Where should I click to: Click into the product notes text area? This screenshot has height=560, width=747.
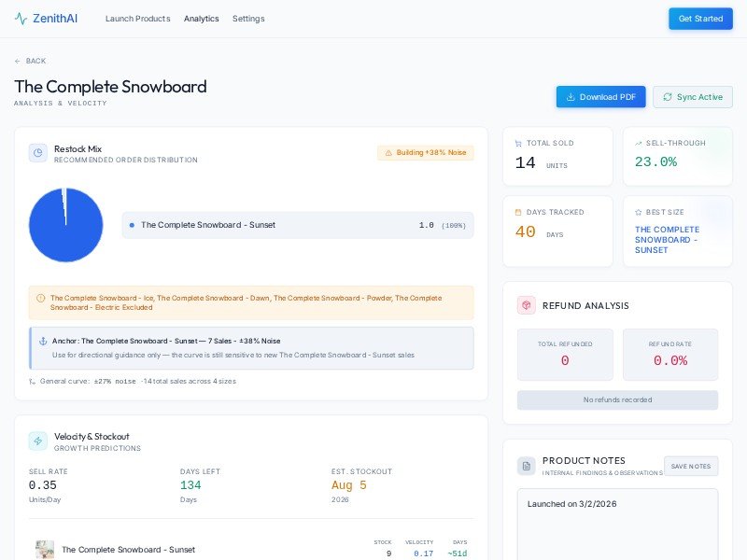[x=617, y=527]
